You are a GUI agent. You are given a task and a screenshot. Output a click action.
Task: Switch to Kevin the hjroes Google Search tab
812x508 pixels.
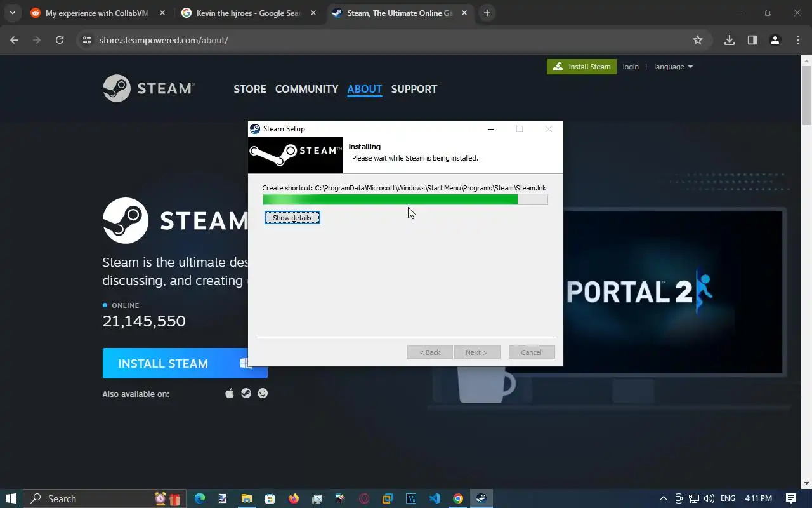[249, 13]
